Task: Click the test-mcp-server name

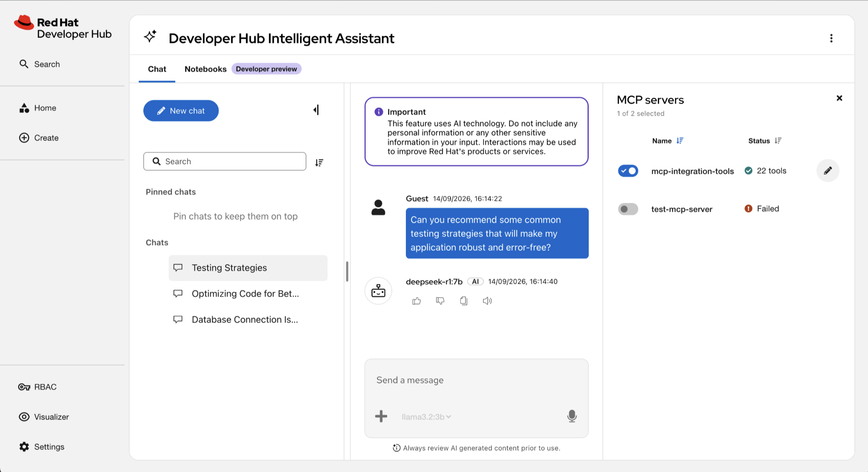Action: pos(682,209)
